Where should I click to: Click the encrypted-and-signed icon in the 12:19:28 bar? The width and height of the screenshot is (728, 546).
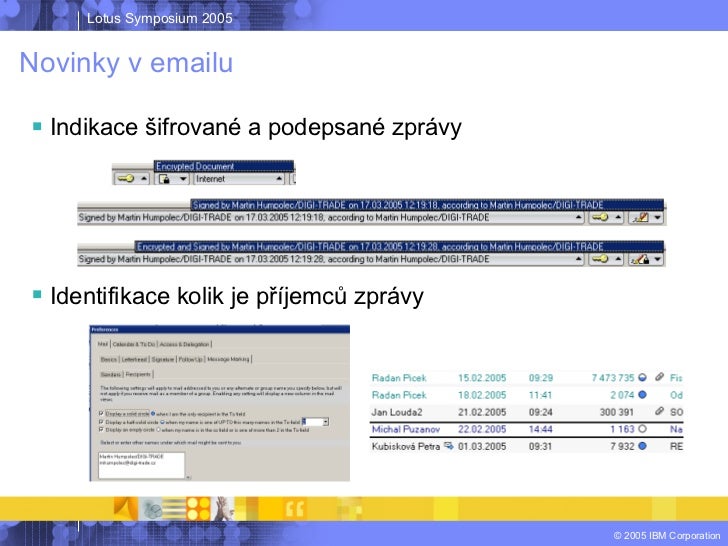641,259
